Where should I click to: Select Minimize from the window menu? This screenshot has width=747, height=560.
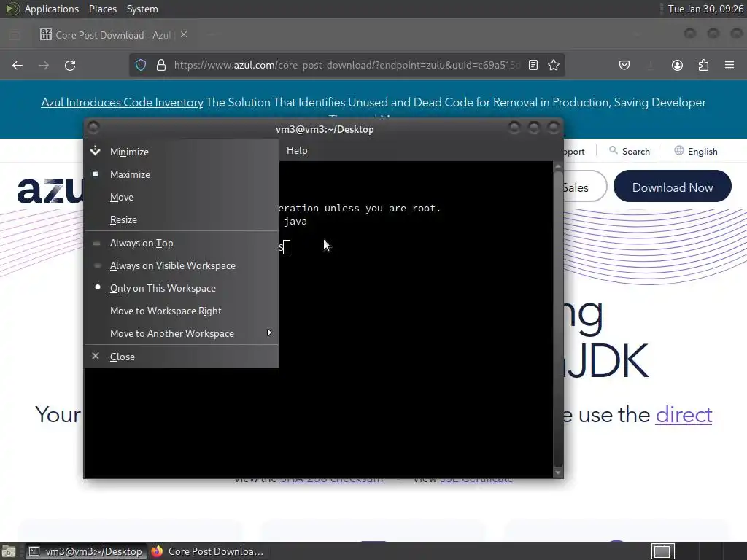(181, 152)
